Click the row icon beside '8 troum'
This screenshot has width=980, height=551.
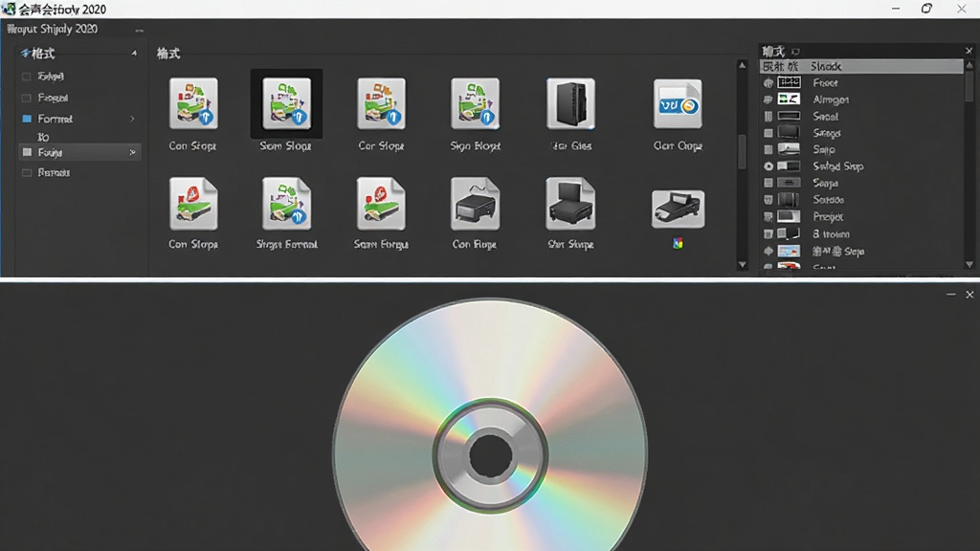tap(768, 233)
